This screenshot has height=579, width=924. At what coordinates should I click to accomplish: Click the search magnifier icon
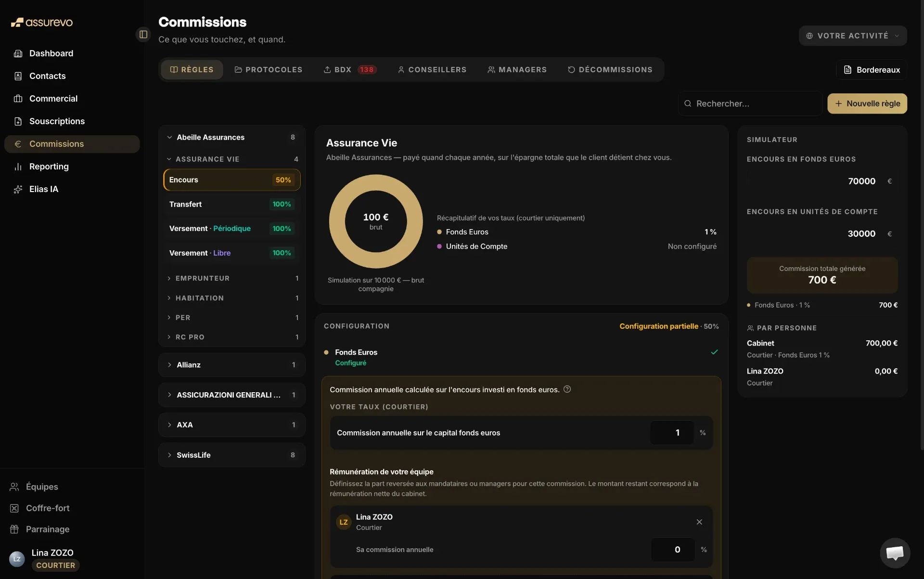tap(688, 103)
